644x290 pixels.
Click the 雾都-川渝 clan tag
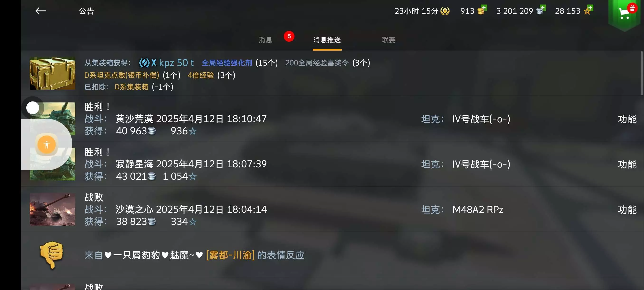tap(230, 255)
